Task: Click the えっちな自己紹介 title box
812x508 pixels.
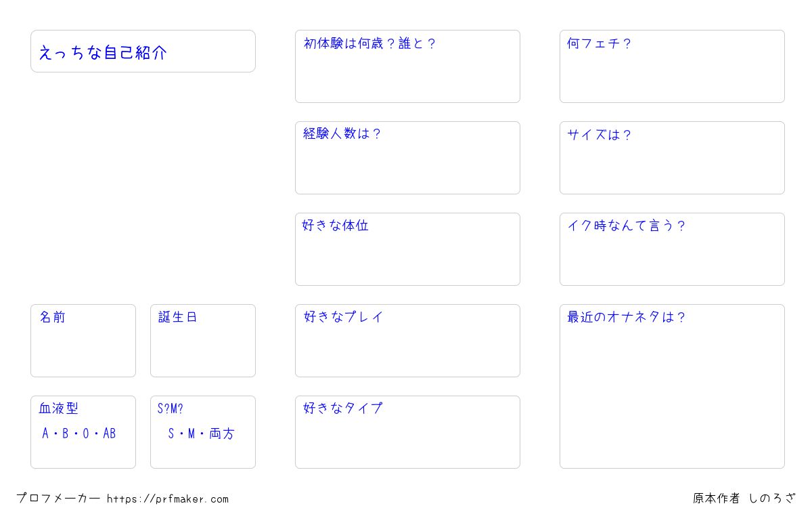Action: click(143, 51)
